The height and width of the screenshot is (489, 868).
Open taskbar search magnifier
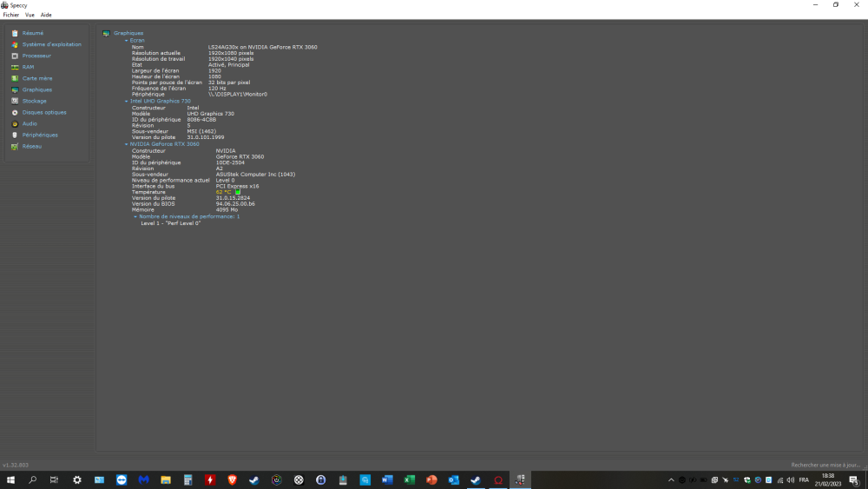(x=33, y=480)
